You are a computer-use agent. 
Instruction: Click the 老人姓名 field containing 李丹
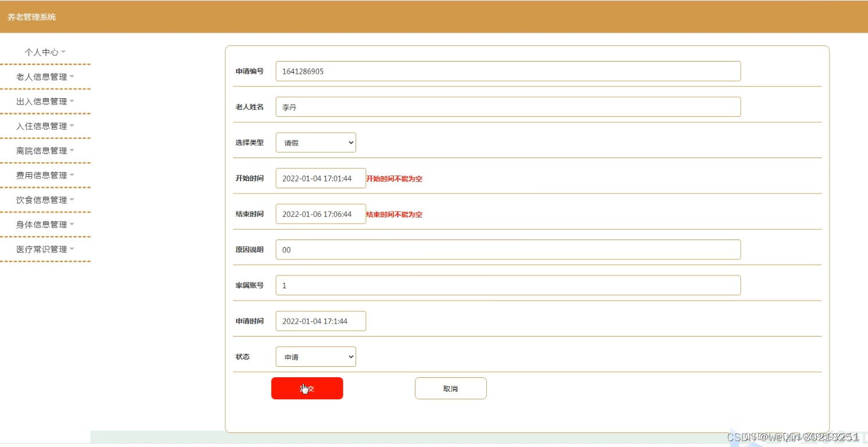pyautogui.click(x=507, y=106)
